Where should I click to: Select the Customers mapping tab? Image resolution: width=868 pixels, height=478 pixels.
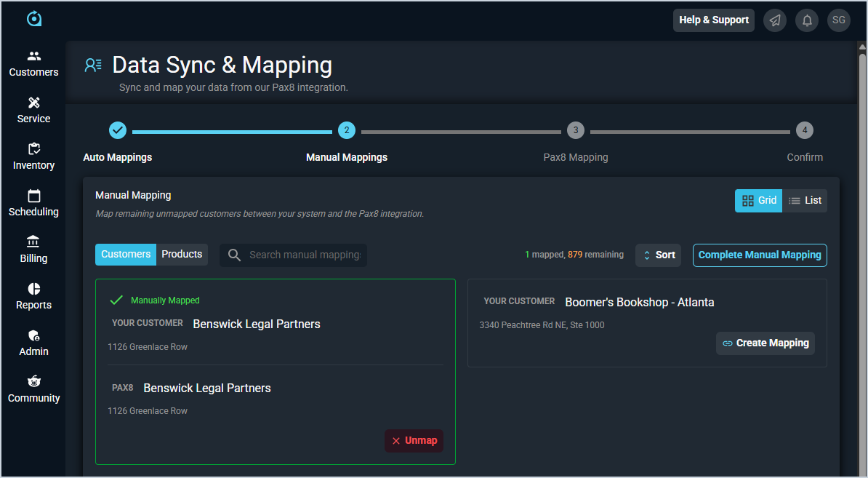pos(126,255)
